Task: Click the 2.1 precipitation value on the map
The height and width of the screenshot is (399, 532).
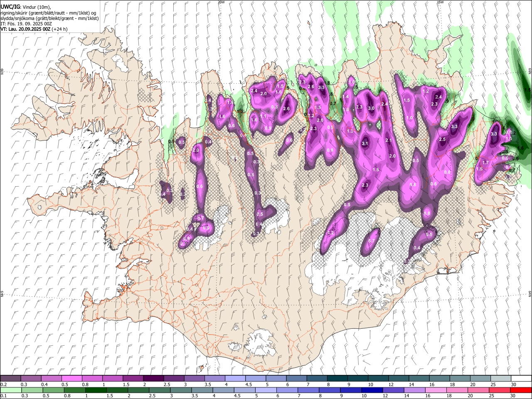Action: (x=389, y=140)
